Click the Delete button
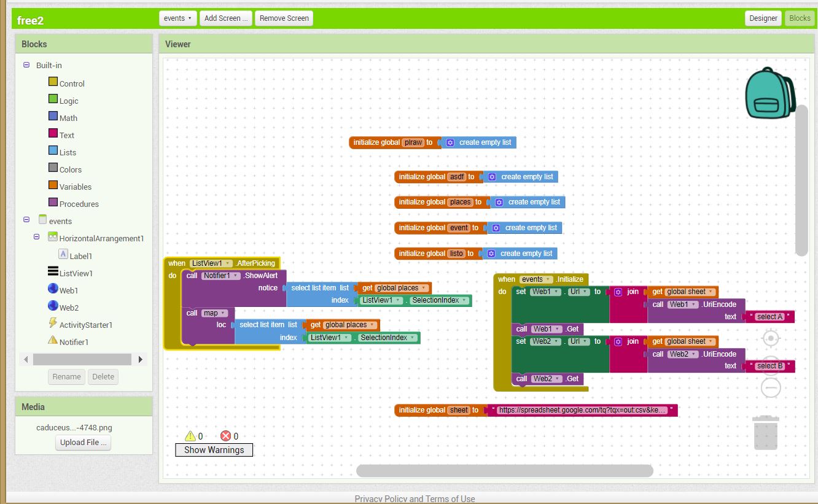Viewport: 818px width, 504px height. (x=103, y=377)
